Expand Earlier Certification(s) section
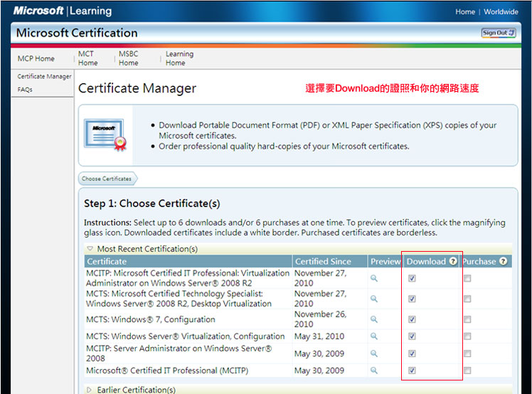The image size is (532, 394). [x=89, y=390]
